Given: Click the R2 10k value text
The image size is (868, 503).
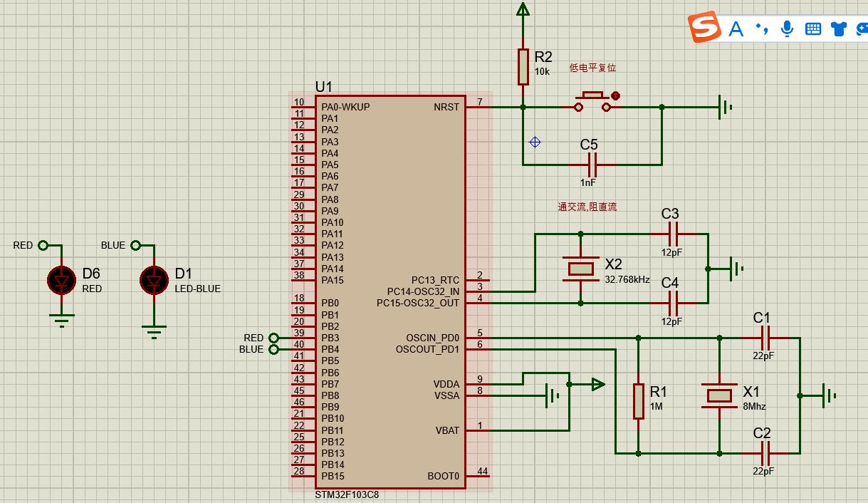Looking at the screenshot, I should (542, 71).
